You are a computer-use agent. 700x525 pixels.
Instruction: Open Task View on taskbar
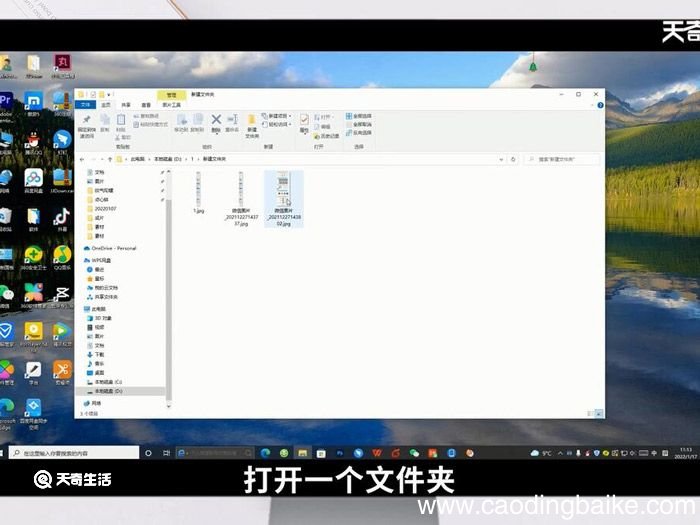click(x=167, y=453)
